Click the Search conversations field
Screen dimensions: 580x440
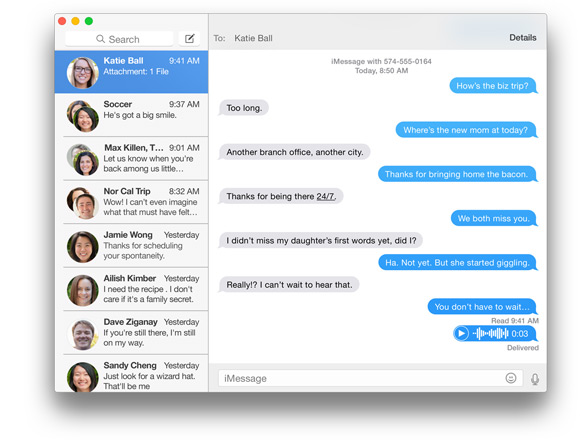119,39
